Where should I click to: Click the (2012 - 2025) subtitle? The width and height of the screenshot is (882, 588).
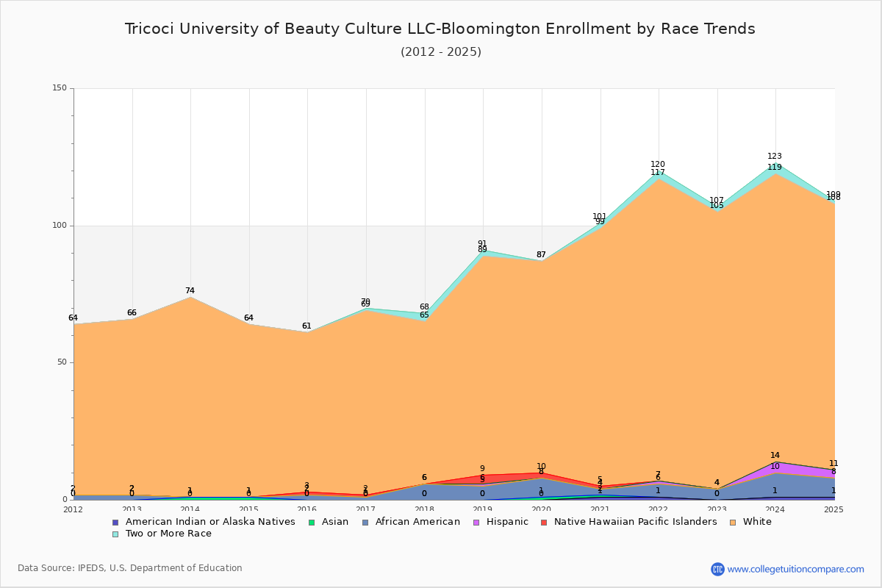click(x=441, y=52)
